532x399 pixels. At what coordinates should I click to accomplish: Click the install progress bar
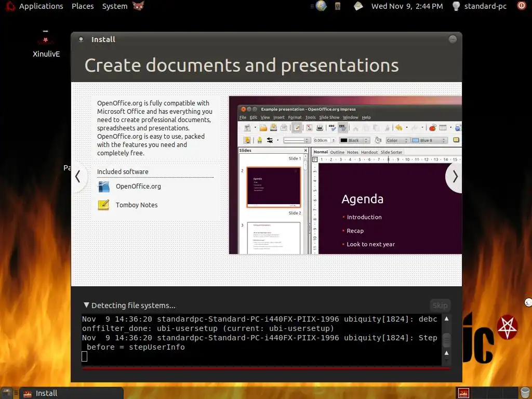tap(267, 368)
